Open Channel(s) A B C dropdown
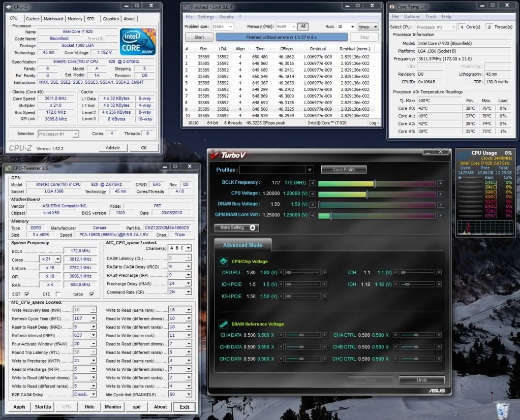520x420 pixels. coord(189,248)
